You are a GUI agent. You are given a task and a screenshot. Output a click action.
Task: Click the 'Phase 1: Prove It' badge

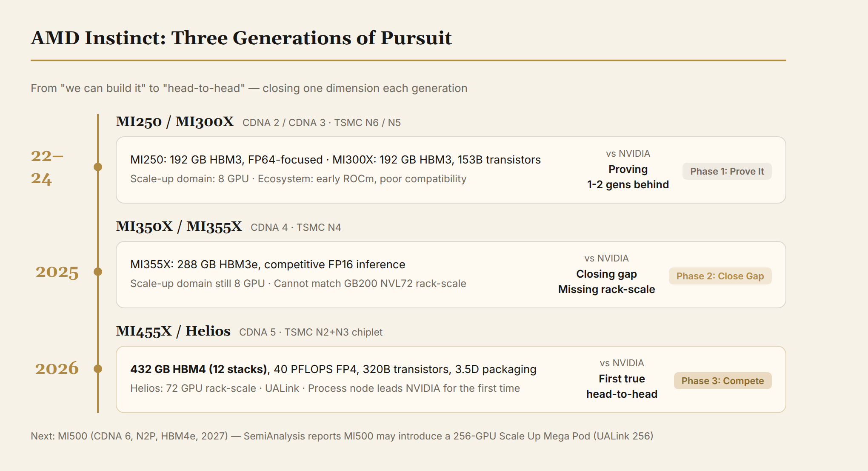(x=727, y=171)
